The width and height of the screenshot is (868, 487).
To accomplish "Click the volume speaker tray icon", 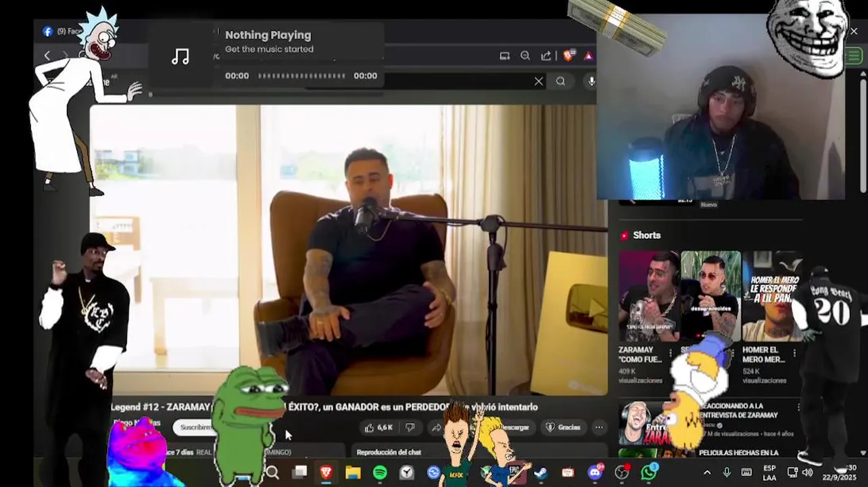I will point(807,472).
